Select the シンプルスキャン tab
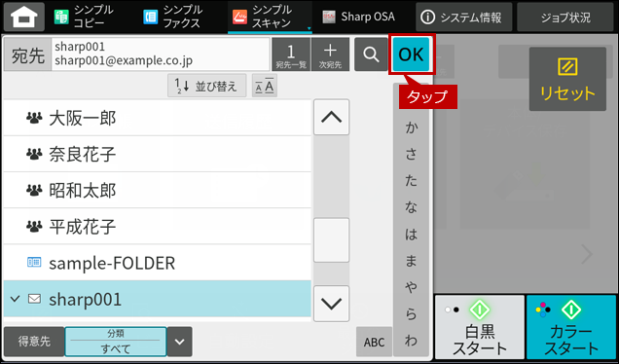The height and width of the screenshot is (364, 619). pyautogui.click(x=270, y=17)
